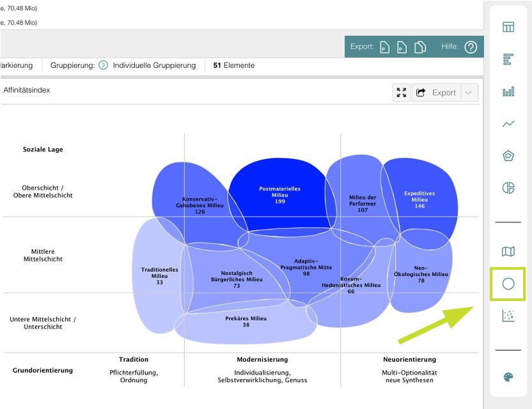Select the highlighted circle milieu chart icon
This screenshot has width=532, height=409.
(x=508, y=284)
